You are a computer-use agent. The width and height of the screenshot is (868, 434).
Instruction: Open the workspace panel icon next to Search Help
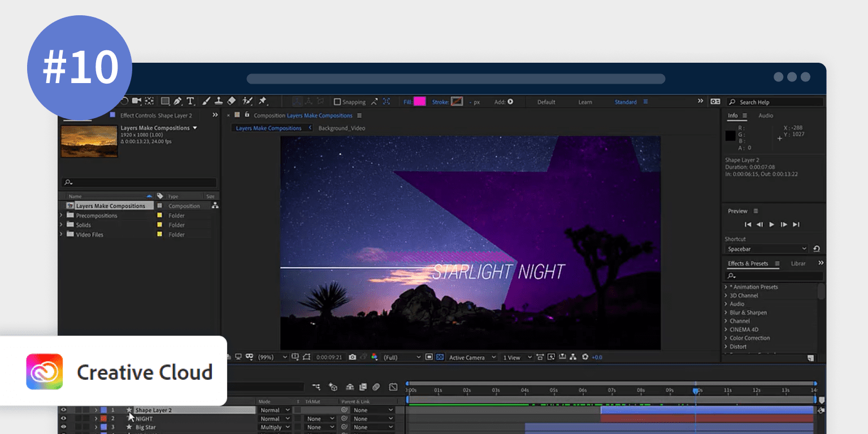[x=715, y=102]
